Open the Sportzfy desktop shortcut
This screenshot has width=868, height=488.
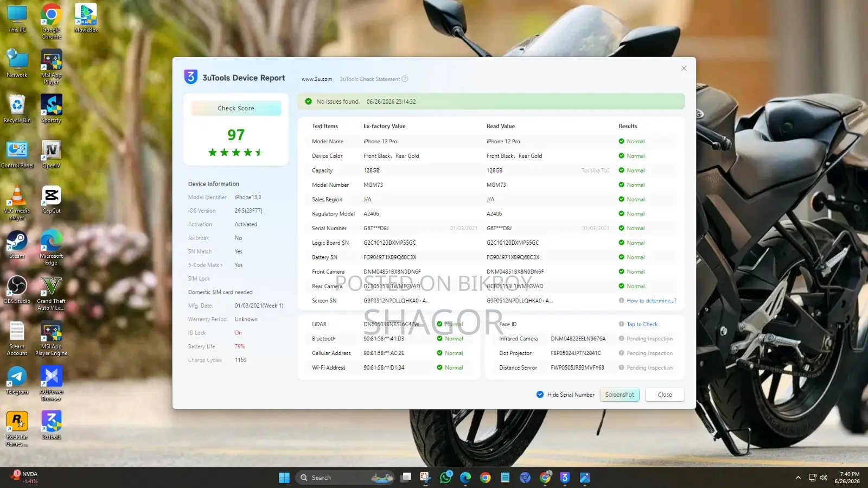[x=51, y=109]
